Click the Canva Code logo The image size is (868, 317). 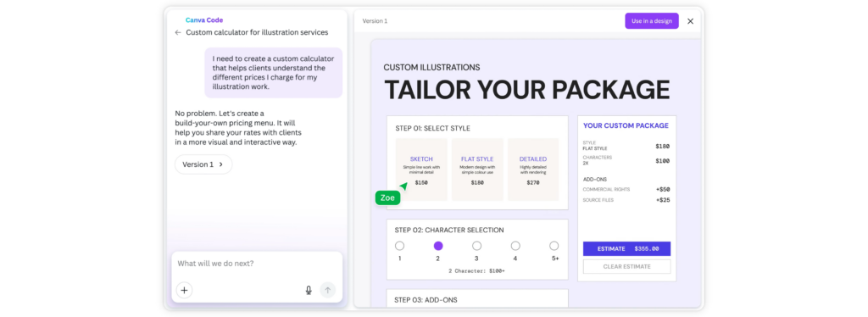(204, 19)
